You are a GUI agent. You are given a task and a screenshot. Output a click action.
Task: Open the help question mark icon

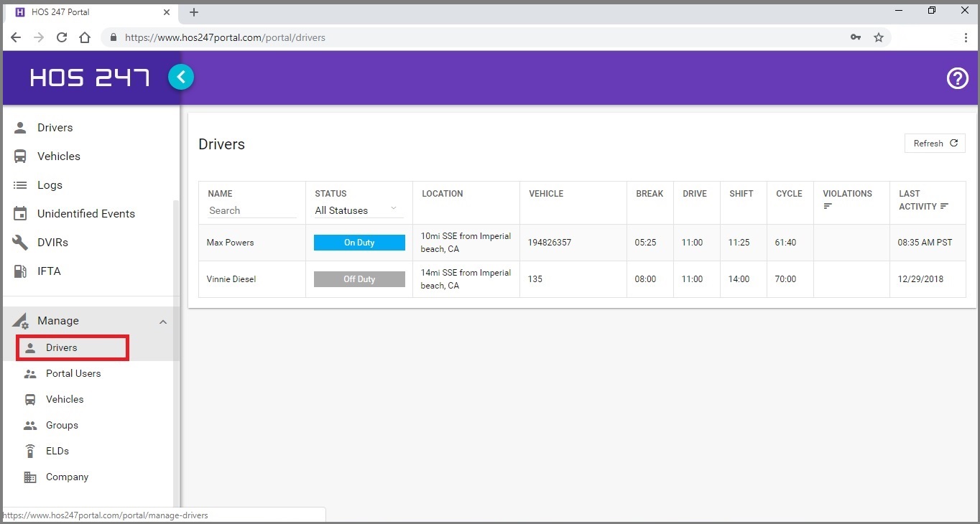957,78
